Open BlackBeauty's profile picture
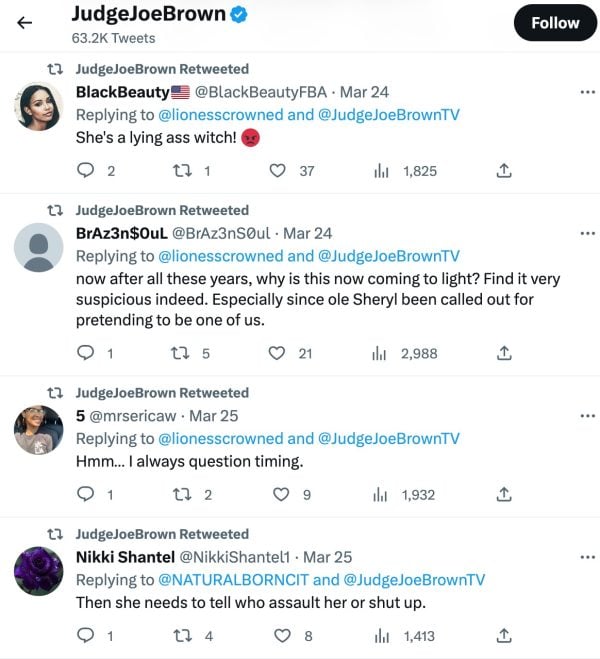Viewport: 600px width, 659px height. click(39, 106)
